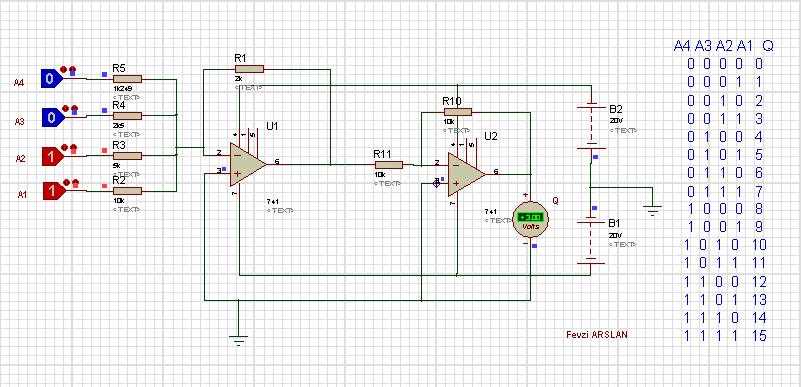This screenshot has height=387, width=801.
Task: Click the voltmeter green reading display
Action: (x=530, y=217)
